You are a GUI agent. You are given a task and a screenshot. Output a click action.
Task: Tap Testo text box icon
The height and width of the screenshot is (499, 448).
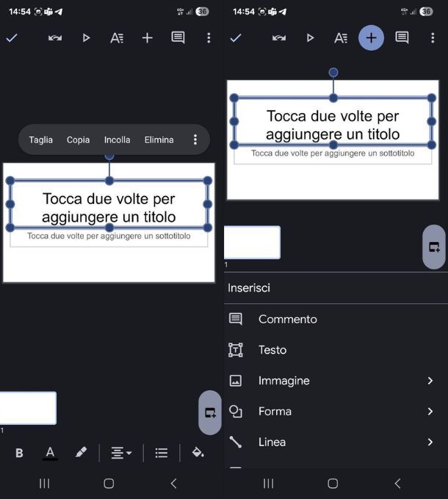click(236, 350)
